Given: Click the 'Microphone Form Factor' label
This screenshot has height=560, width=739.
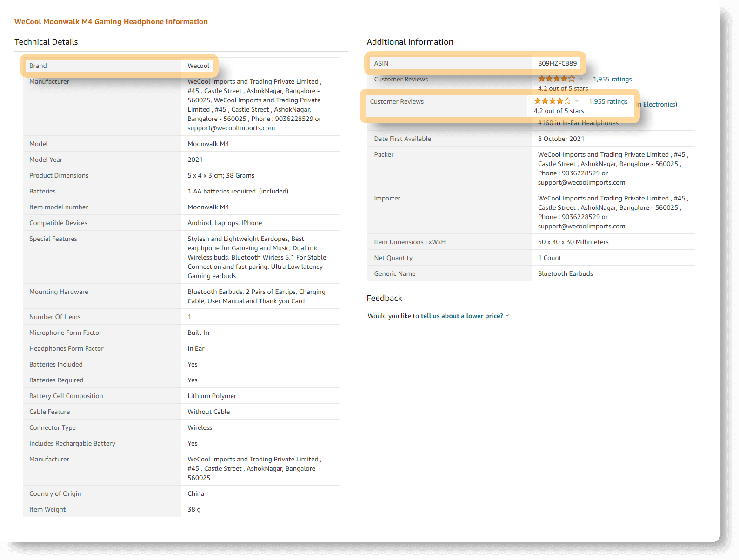Looking at the screenshot, I should pyautogui.click(x=65, y=333).
